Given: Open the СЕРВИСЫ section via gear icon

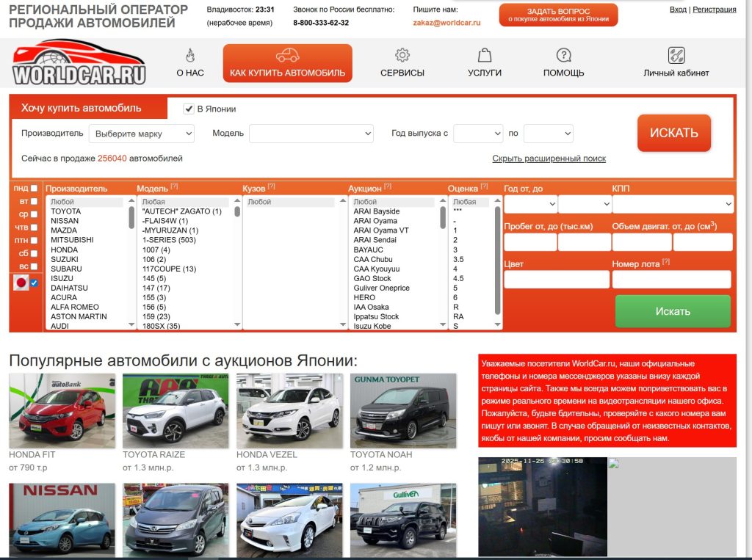Looking at the screenshot, I should point(402,55).
